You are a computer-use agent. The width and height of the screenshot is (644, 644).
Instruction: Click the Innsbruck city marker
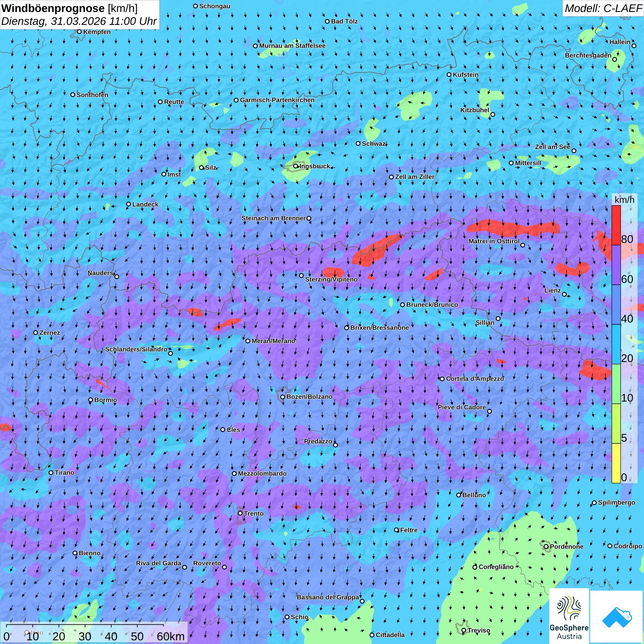pos(296,166)
